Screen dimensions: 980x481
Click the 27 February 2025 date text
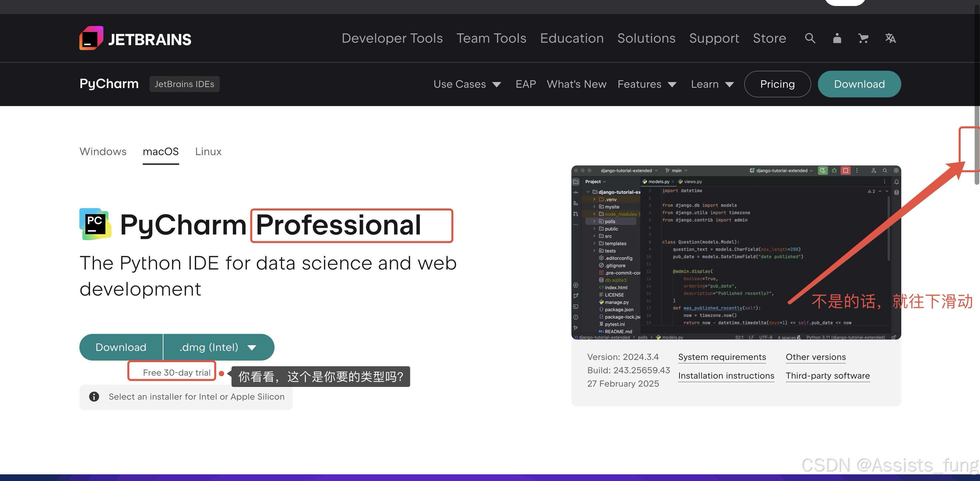click(623, 384)
